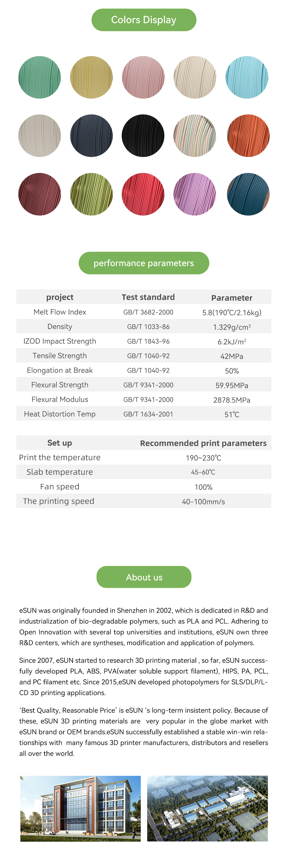The image size is (288, 868).
Task: Choose the mustard yellow filament color
Action: pyautogui.click(x=91, y=77)
